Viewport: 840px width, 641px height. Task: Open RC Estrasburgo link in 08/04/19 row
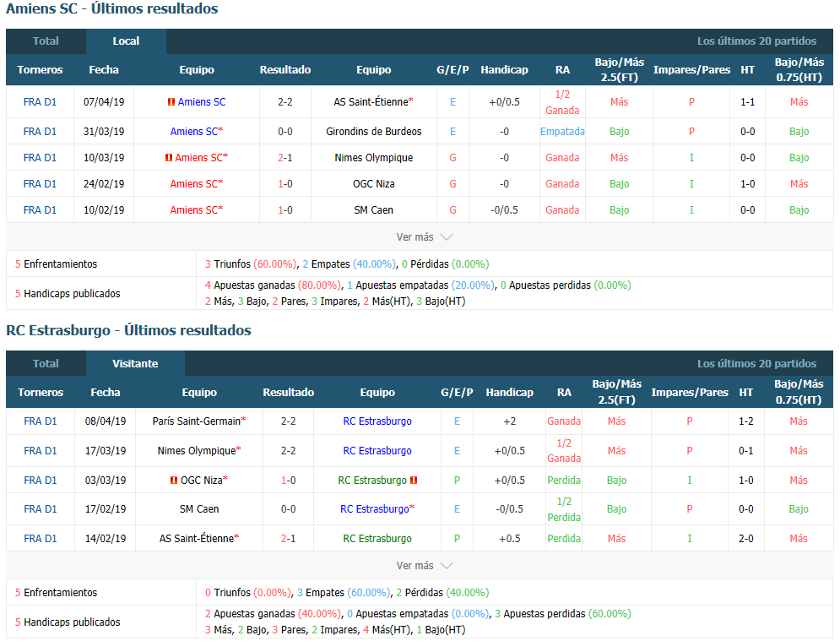coord(377,421)
